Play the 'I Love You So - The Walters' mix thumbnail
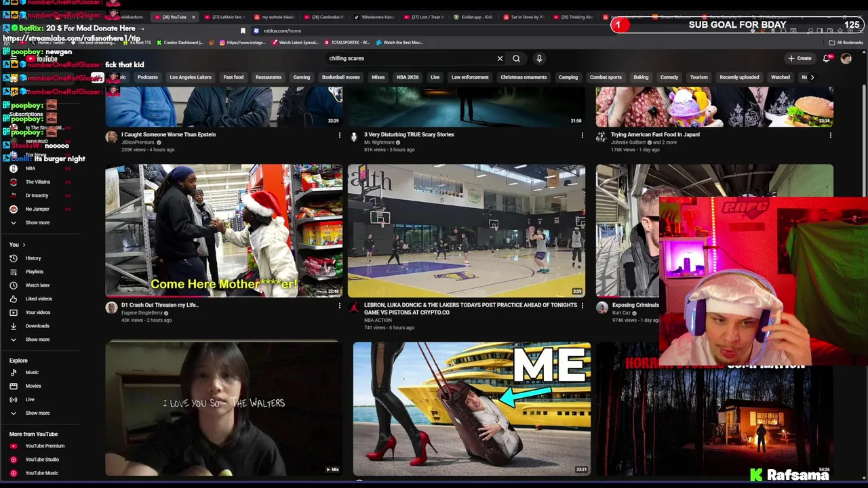Viewport: 868px width, 488px height. pos(224,409)
